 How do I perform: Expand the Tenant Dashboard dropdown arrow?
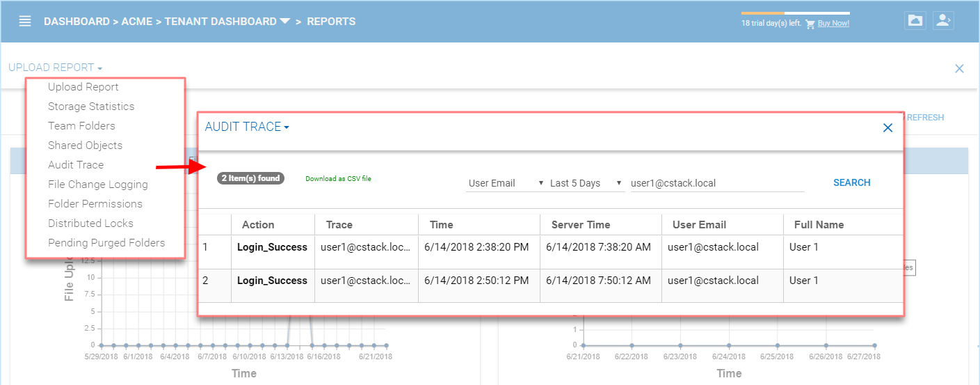284,22
